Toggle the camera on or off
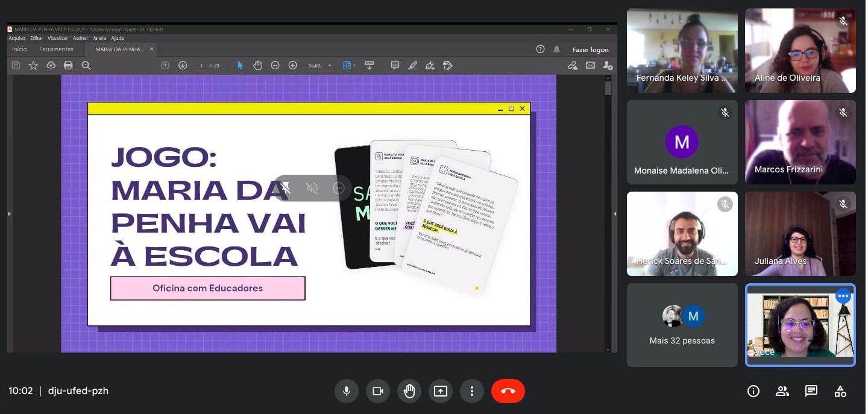Image resolution: width=868 pixels, height=414 pixels. [x=378, y=391]
